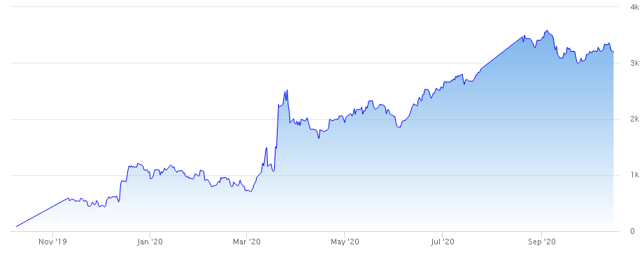Click the May '20 axis label

click(344, 242)
